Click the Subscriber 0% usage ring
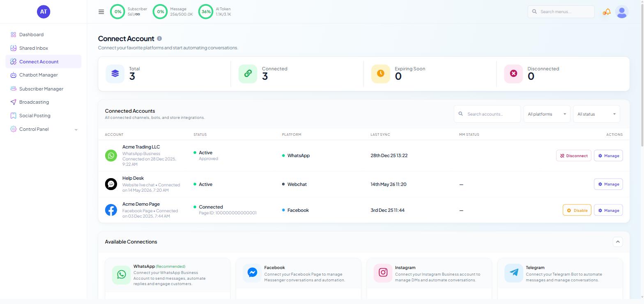644x304 pixels. coord(117,12)
